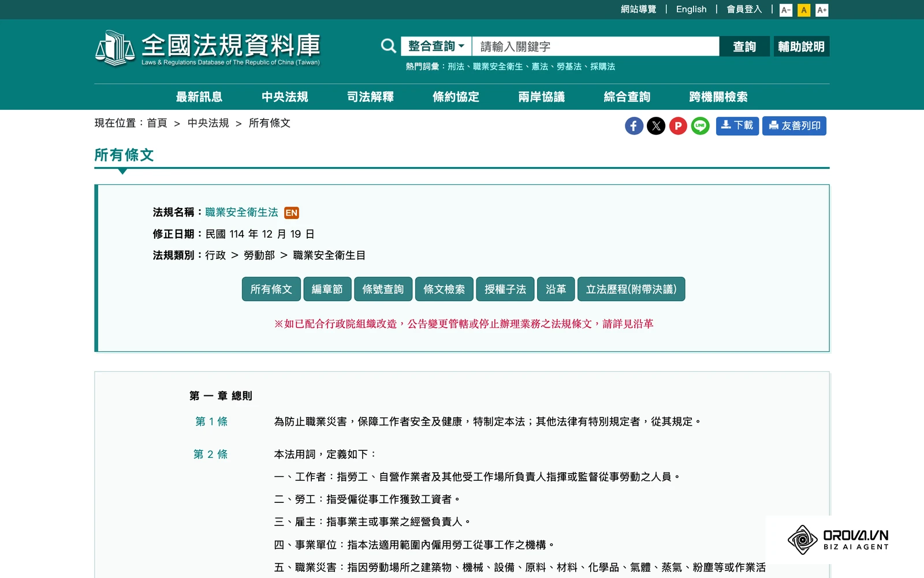The height and width of the screenshot is (578, 924).
Task: Open 立法歷程(附帶決議) tab button
Action: point(631,289)
